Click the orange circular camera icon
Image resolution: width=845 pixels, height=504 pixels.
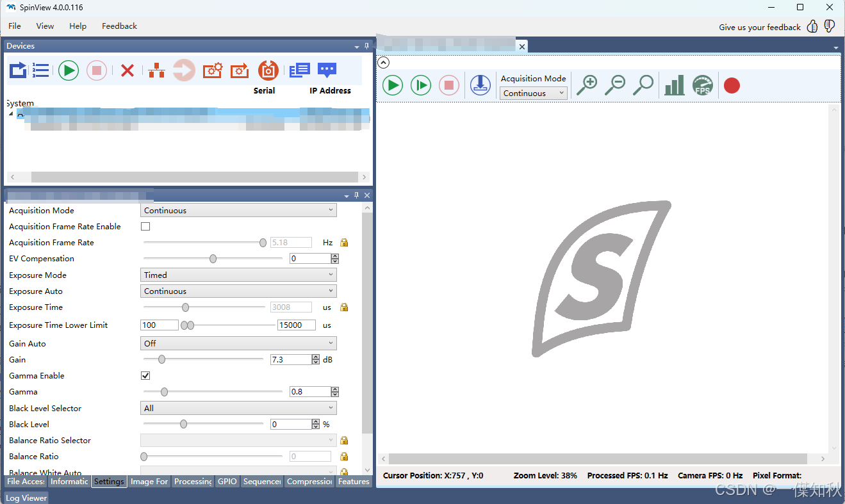pyautogui.click(x=268, y=70)
